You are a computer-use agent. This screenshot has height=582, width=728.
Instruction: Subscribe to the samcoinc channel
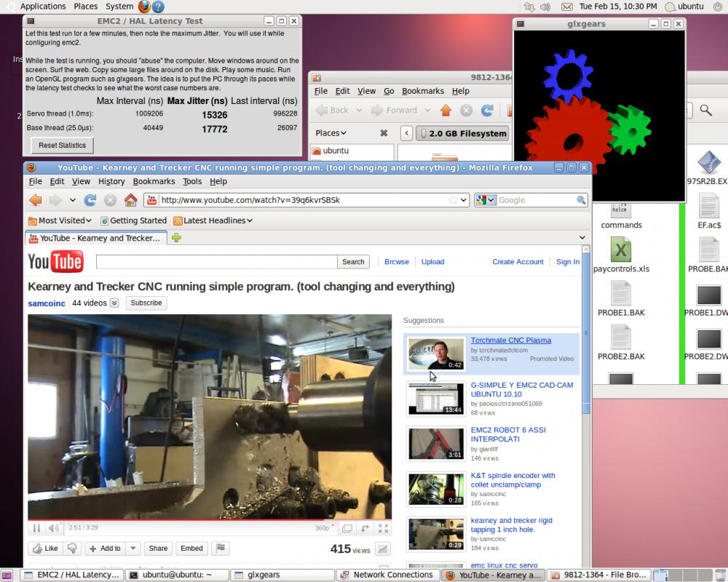tap(146, 303)
